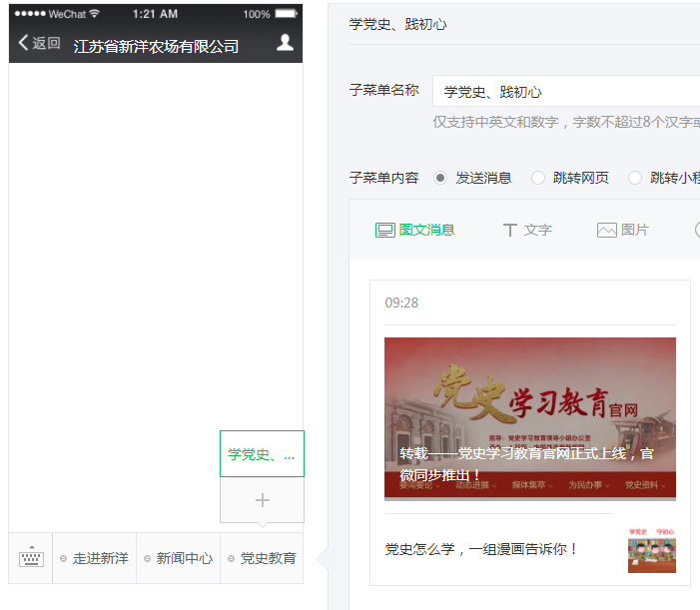Select 跳转小程序 radio option
The height and width of the screenshot is (610, 700).
point(635,178)
